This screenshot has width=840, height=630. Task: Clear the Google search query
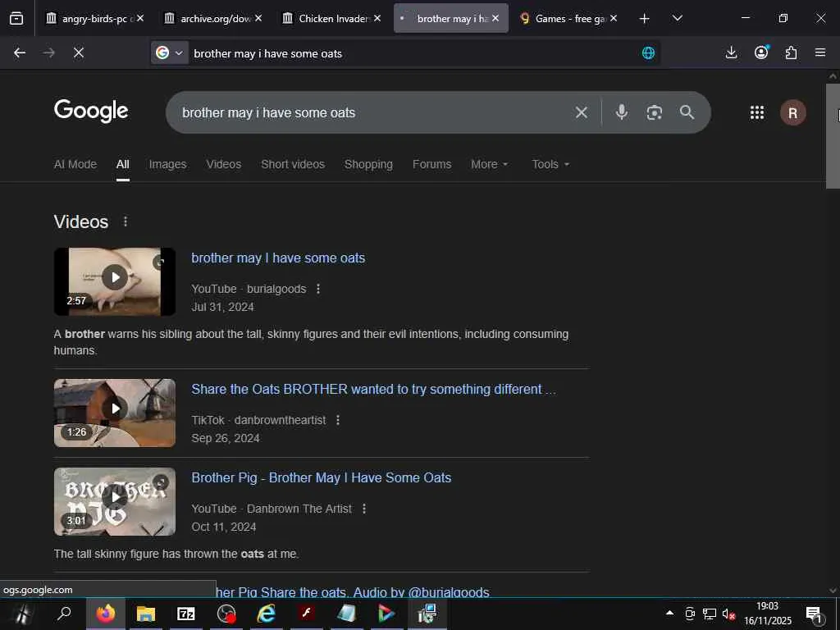pyautogui.click(x=582, y=112)
